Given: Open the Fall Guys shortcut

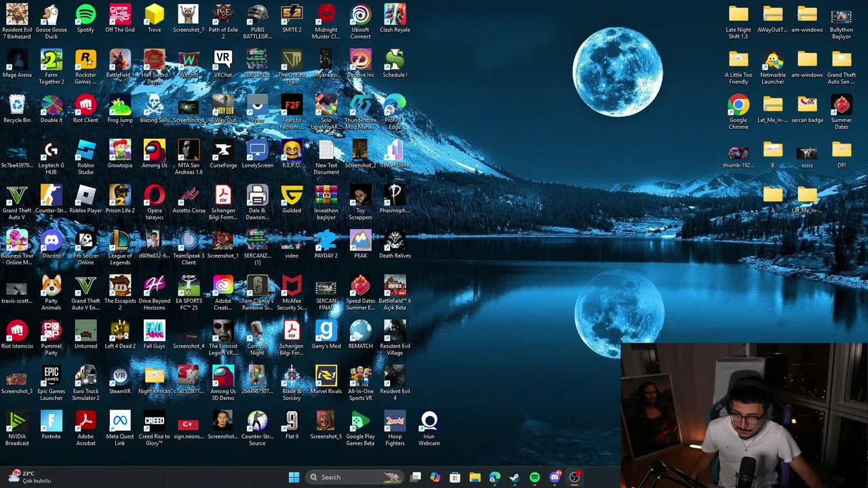Looking at the screenshot, I should (x=155, y=335).
